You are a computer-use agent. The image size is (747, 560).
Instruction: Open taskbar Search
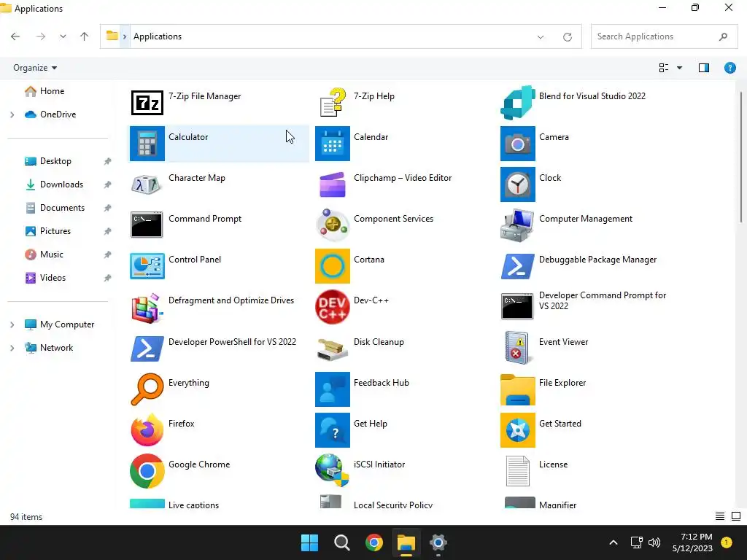[341, 542]
